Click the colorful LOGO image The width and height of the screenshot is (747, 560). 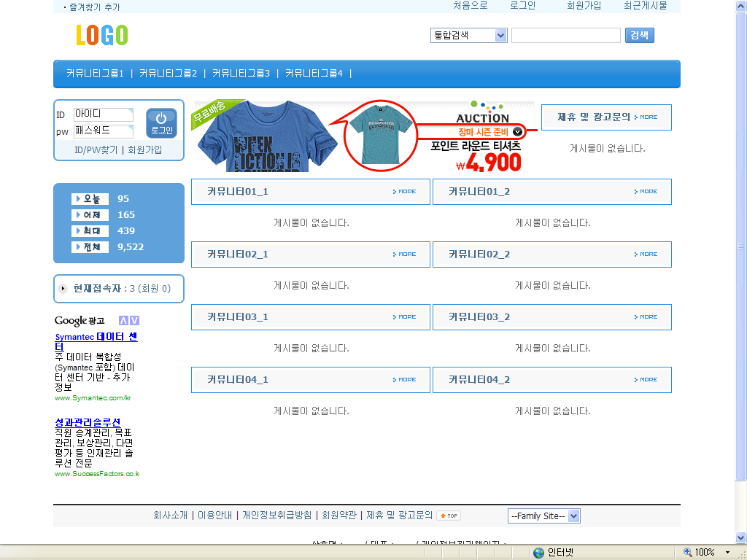[x=101, y=35]
